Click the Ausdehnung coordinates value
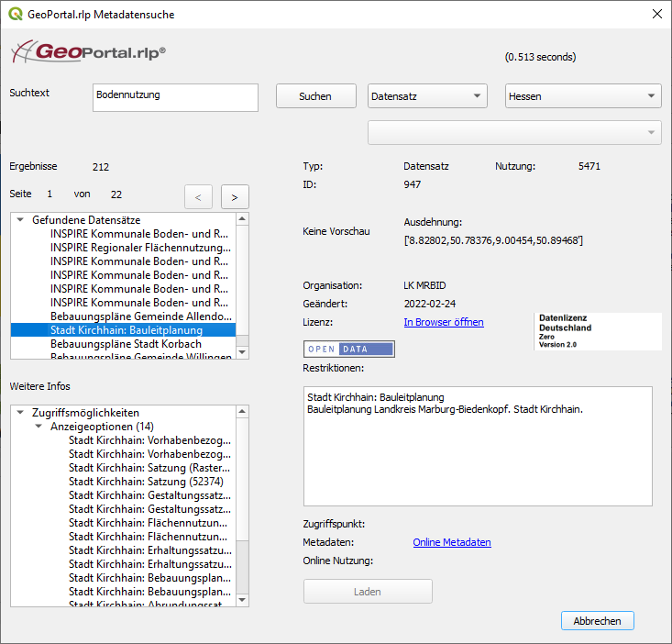 pyautogui.click(x=493, y=240)
